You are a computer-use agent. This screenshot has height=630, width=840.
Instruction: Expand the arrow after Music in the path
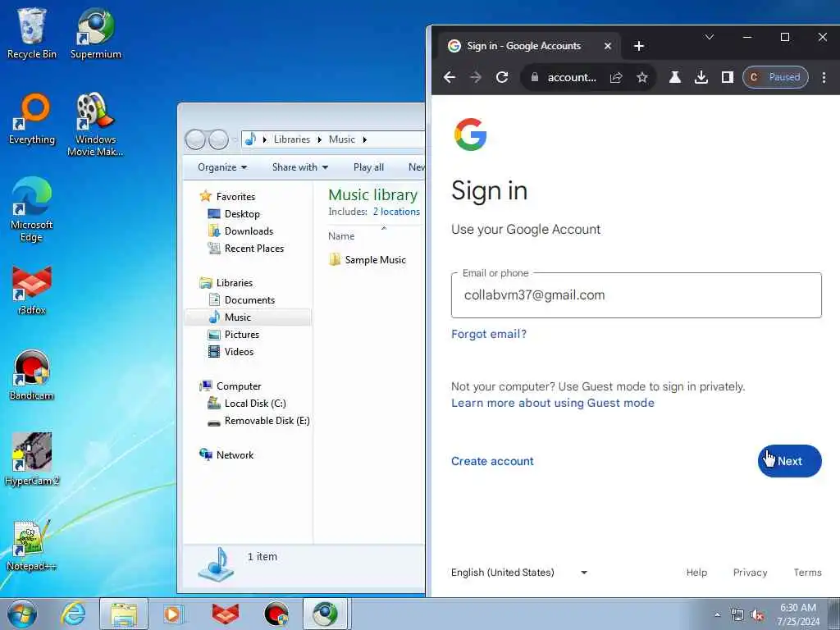[364, 139]
